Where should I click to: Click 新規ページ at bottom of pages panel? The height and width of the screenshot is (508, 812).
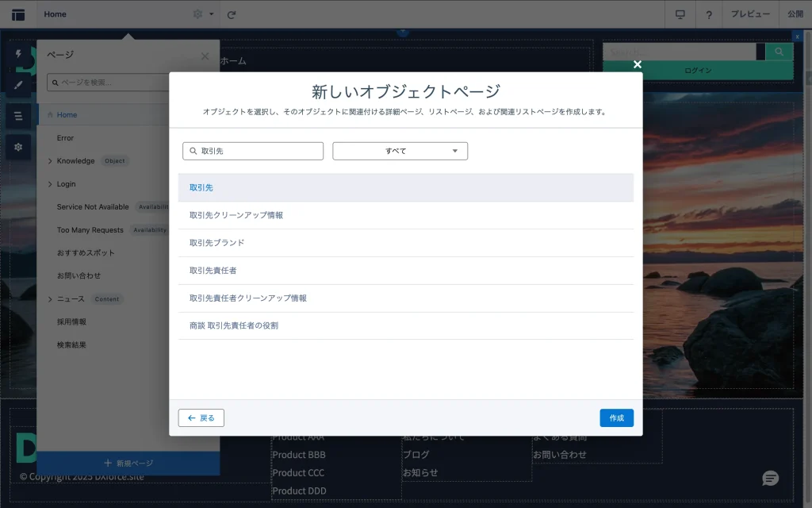(x=128, y=463)
